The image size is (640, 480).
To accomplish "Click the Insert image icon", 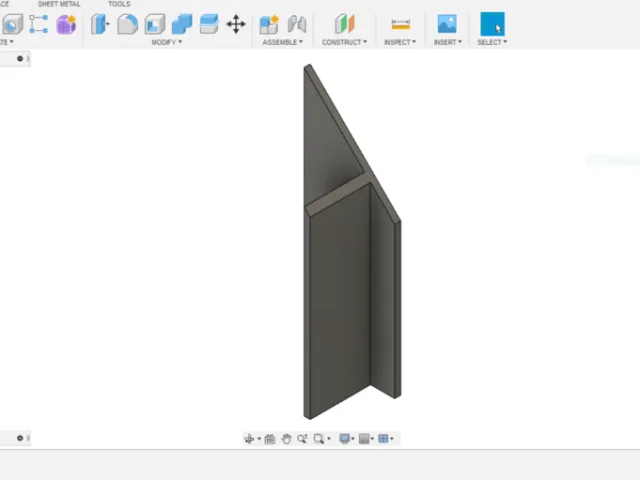I will (x=447, y=24).
